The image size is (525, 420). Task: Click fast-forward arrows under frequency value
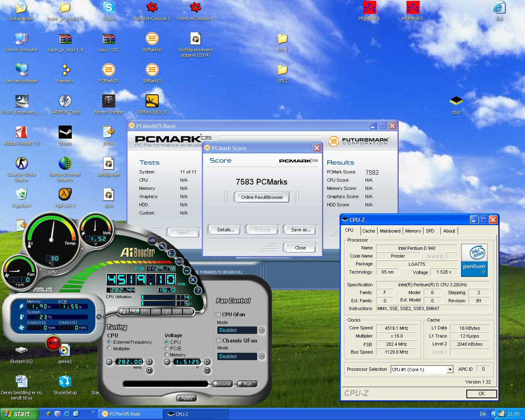click(149, 370)
